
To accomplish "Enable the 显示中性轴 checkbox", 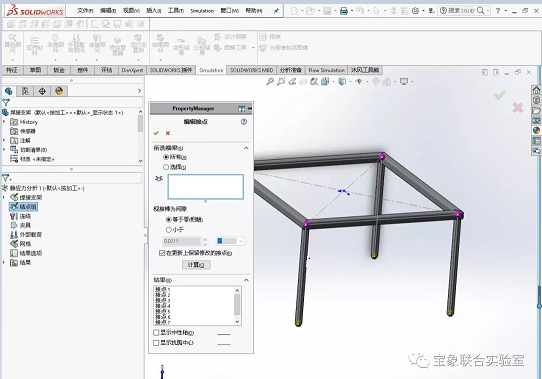I will (x=156, y=333).
